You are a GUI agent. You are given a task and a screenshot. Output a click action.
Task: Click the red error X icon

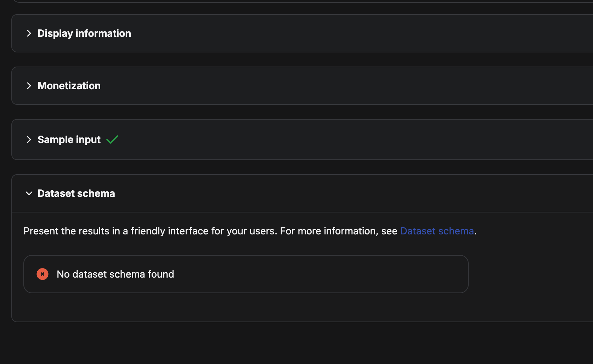(43, 274)
